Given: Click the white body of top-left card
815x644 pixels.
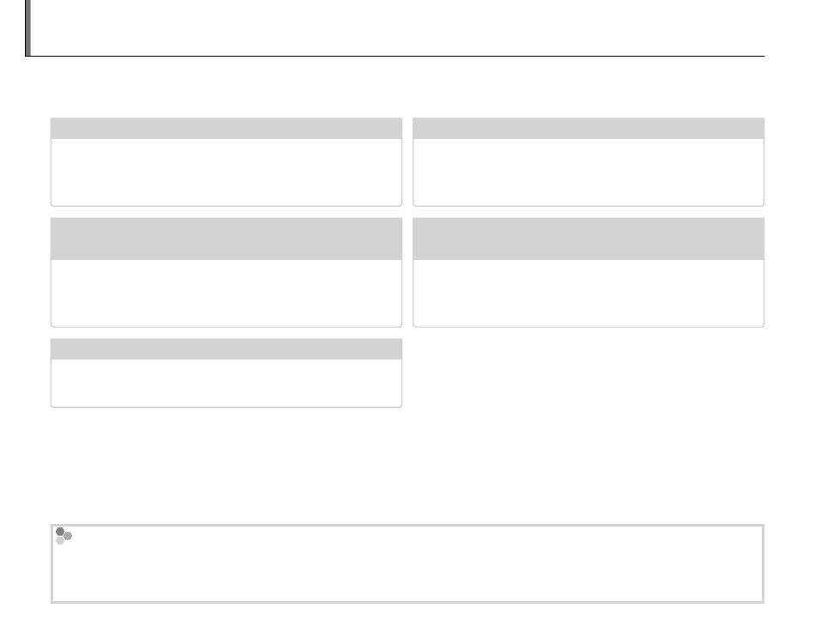Looking at the screenshot, I should (x=226, y=172).
